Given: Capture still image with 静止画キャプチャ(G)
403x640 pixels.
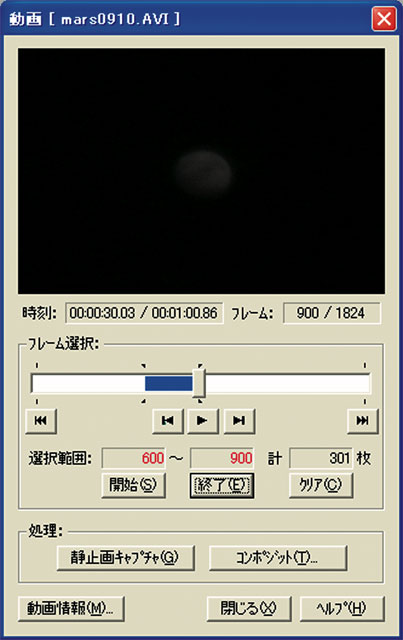Looking at the screenshot, I should pos(125,558).
